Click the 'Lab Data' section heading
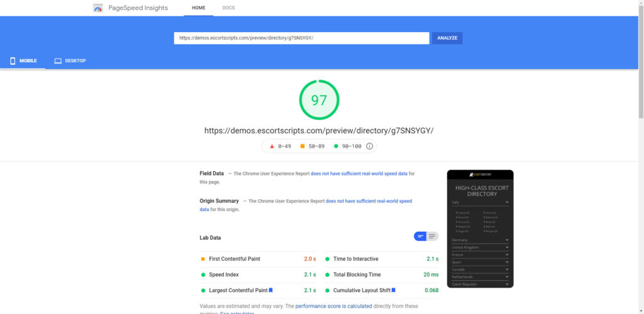Image resolution: width=644 pixels, height=314 pixels. tap(210, 238)
